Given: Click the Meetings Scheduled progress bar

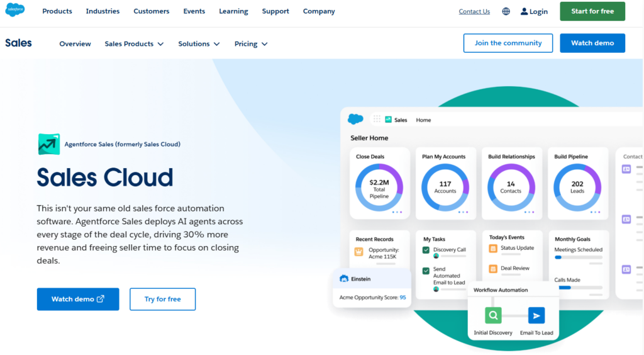Looking at the screenshot, I should (x=579, y=257).
